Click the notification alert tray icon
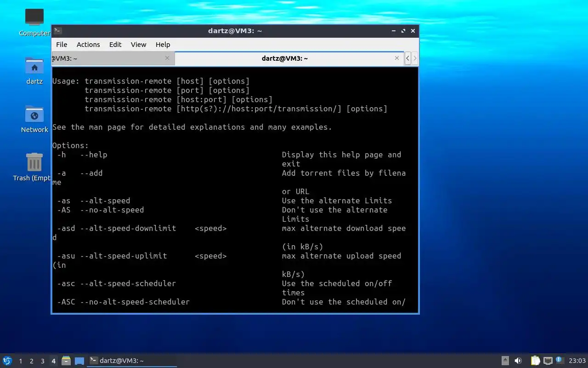The image size is (588, 368). [x=559, y=360]
